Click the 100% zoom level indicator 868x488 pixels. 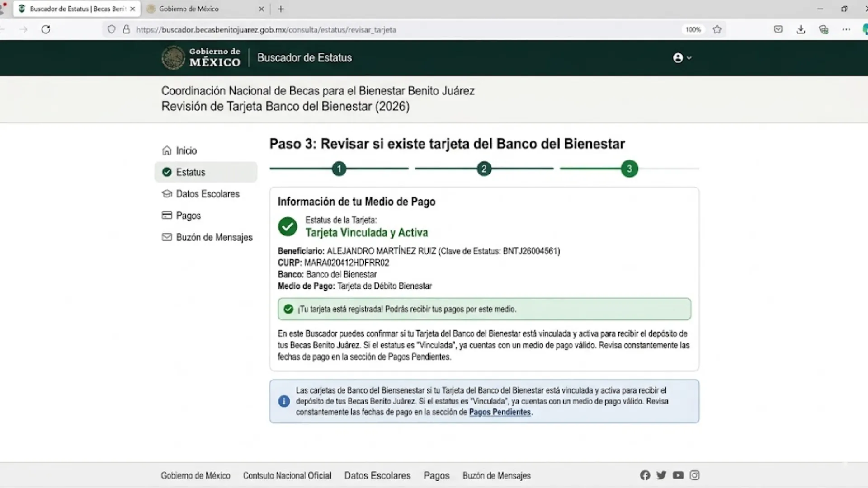(693, 29)
